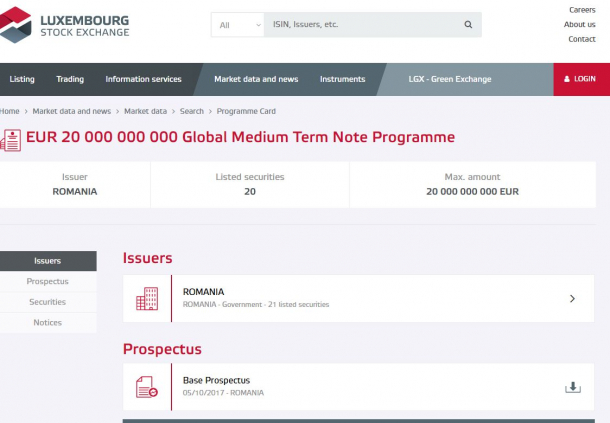Image resolution: width=610 pixels, height=423 pixels.
Task: Click the building icon next to ROMANIA
Action: pyautogui.click(x=147, y=298)
